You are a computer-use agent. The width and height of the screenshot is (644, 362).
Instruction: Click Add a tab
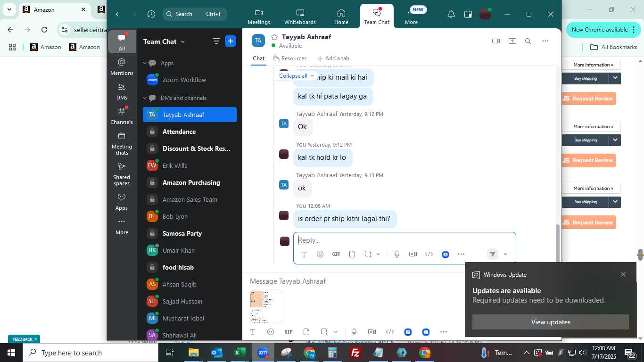(333, 58)
